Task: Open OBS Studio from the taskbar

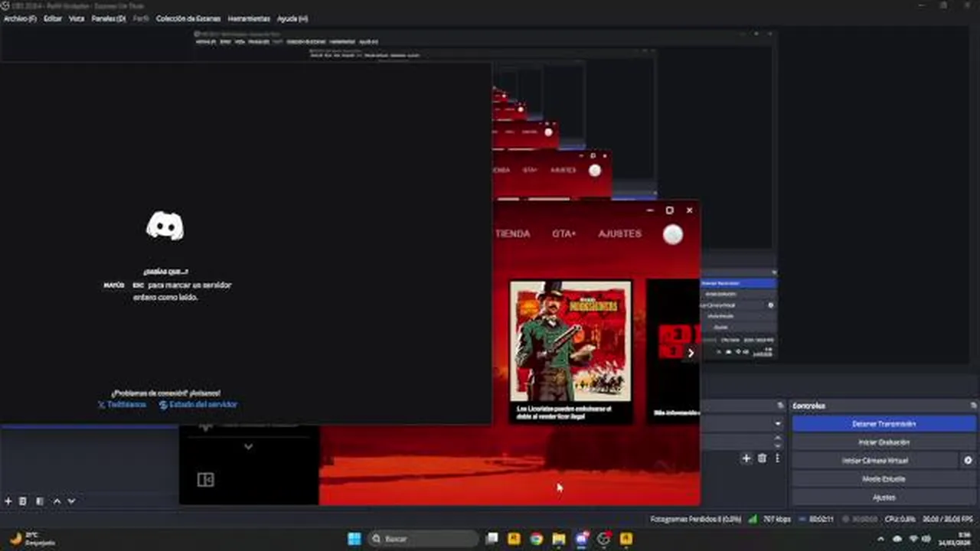Action: point(604,539)
